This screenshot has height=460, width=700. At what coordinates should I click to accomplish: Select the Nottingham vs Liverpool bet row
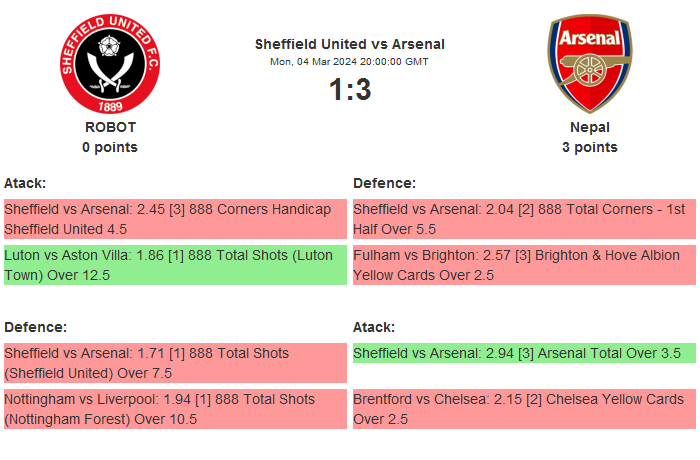click(175, 409)
